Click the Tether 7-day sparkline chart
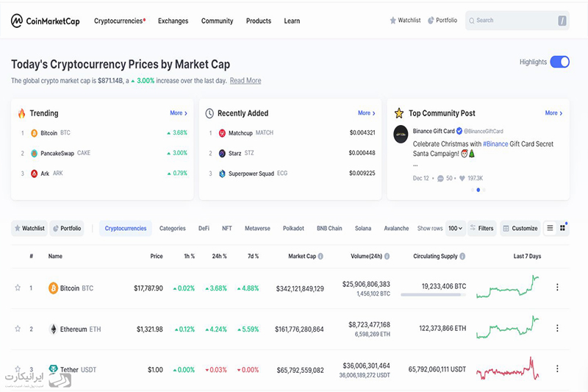The width and height of the screenshot is (588, 392). [x=508, y=368]
